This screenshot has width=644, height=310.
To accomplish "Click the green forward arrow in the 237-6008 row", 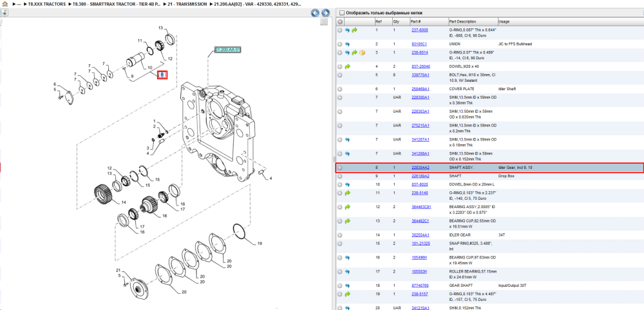I will point(354,30).
